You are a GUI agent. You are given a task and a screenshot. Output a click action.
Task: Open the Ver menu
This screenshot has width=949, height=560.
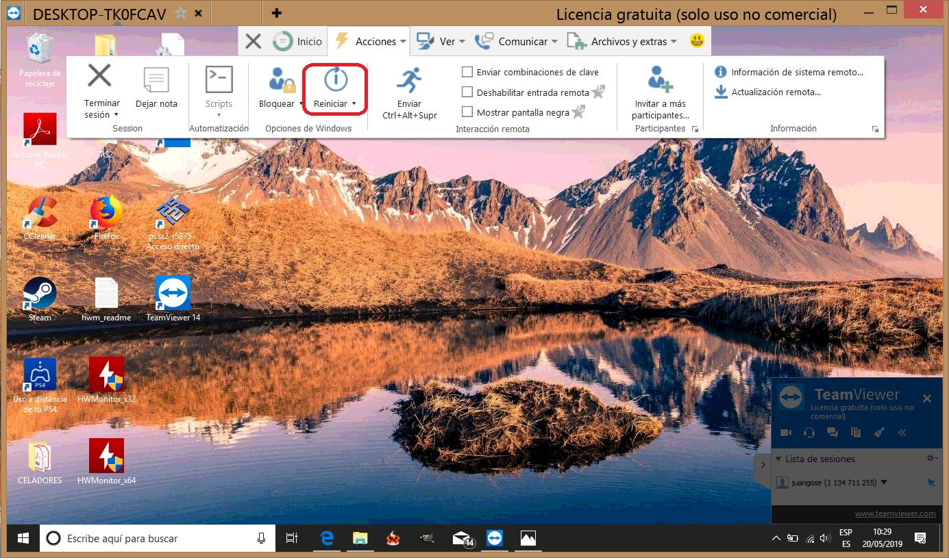click(x=441, y=42)
